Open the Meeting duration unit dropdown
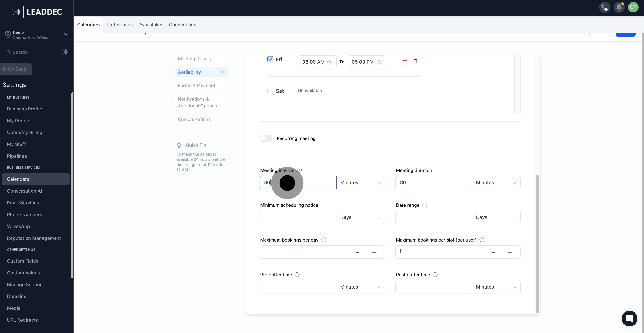The image size is (644, 333). 496,182
